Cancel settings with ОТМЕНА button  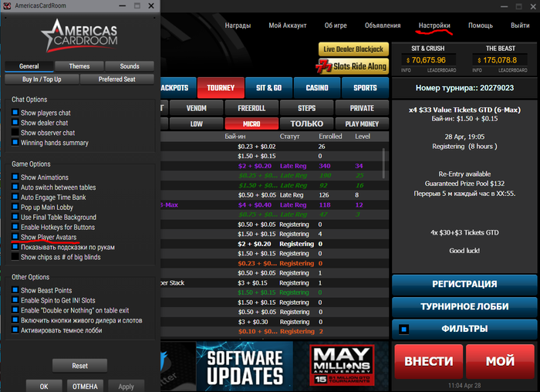[85, 386]
